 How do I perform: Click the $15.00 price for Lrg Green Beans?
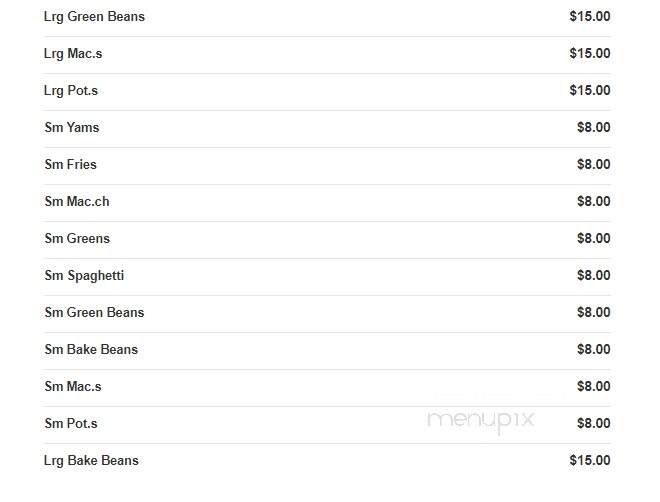pyautogui.click(x=590, y=16)
